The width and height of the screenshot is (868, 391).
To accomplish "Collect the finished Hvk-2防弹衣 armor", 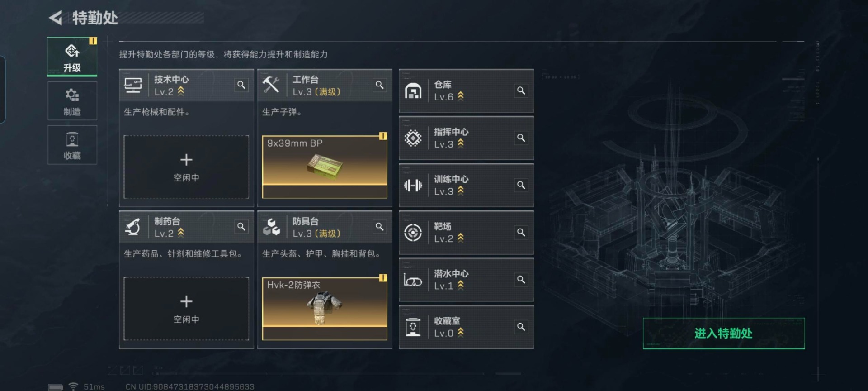I will point(325,309).
